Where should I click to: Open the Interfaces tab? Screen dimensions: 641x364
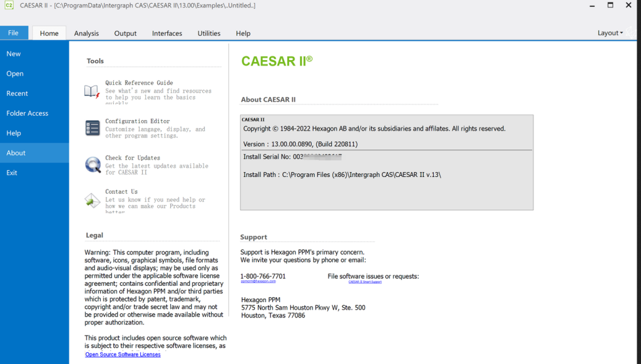167,34
